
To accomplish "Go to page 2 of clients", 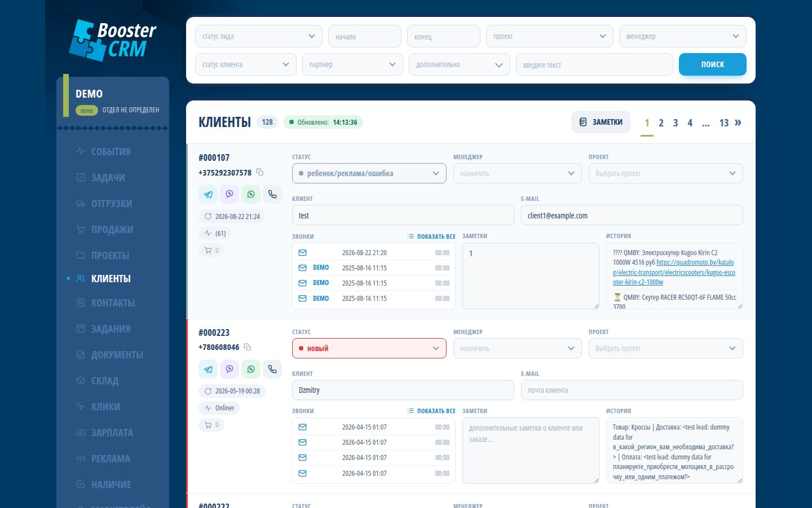I will 661,123.
